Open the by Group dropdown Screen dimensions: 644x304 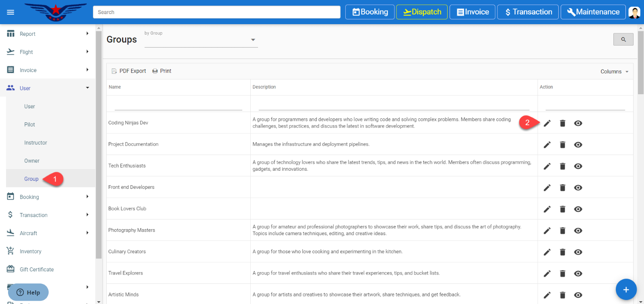(x=201, y=40)
